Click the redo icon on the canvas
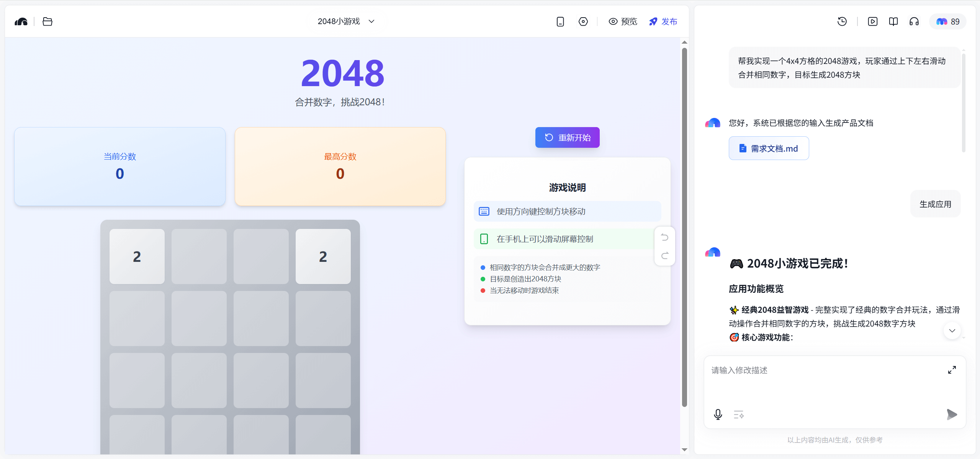Screen dimensions: 980x459 coord(664,256)
